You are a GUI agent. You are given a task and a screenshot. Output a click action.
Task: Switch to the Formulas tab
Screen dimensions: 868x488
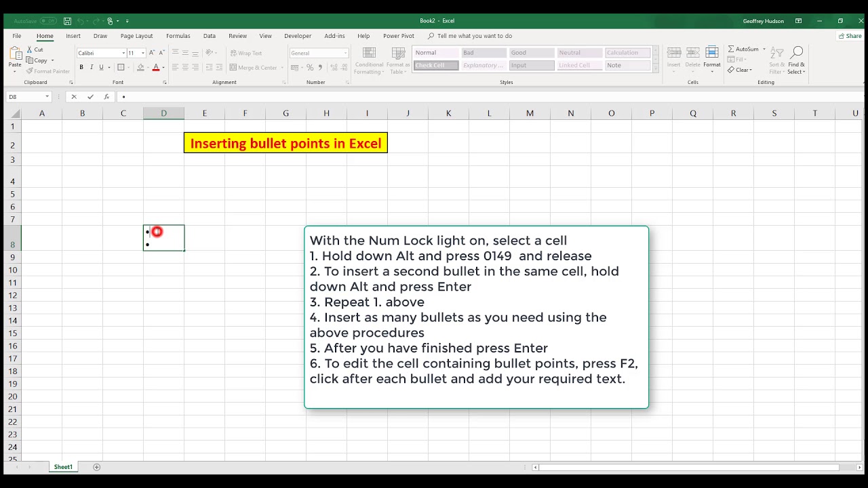pyautogui.click(x=178, y=36)
